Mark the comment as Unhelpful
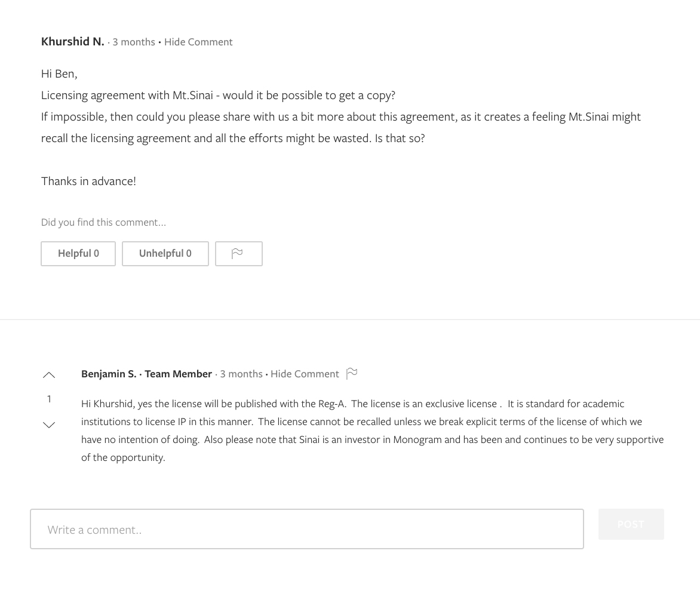 pos(165,254)
